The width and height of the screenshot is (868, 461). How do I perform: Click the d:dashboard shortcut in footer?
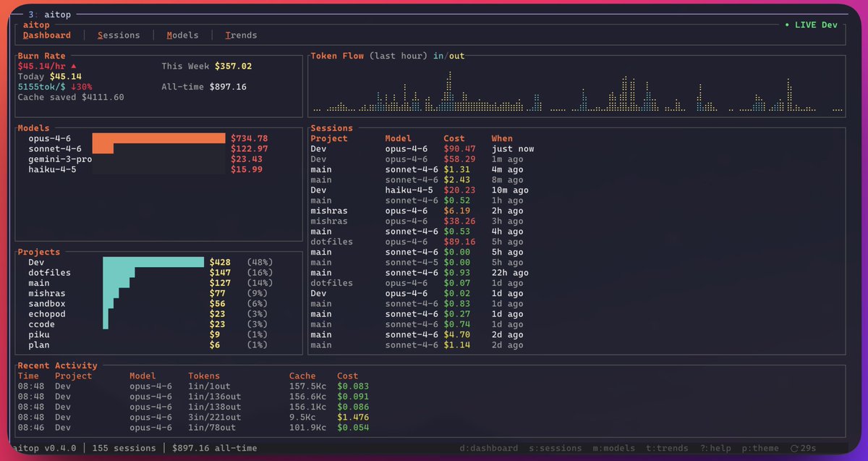coord(489,448)
